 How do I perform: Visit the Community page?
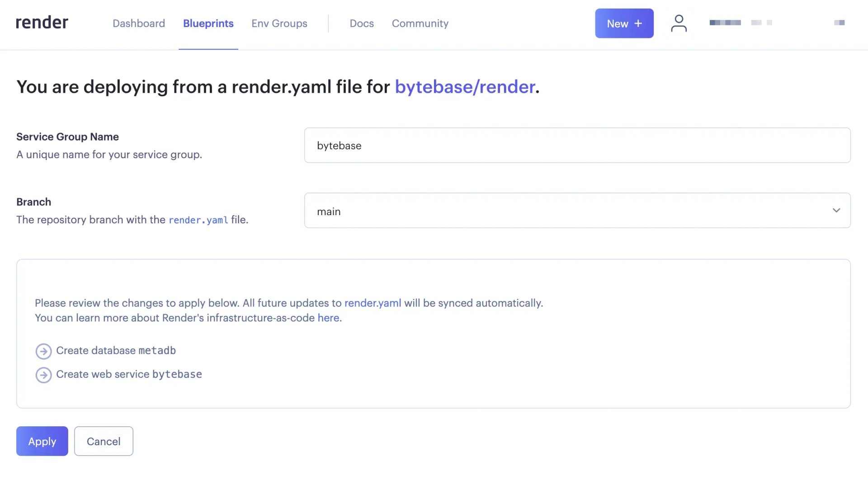click(x=420, y=24)
